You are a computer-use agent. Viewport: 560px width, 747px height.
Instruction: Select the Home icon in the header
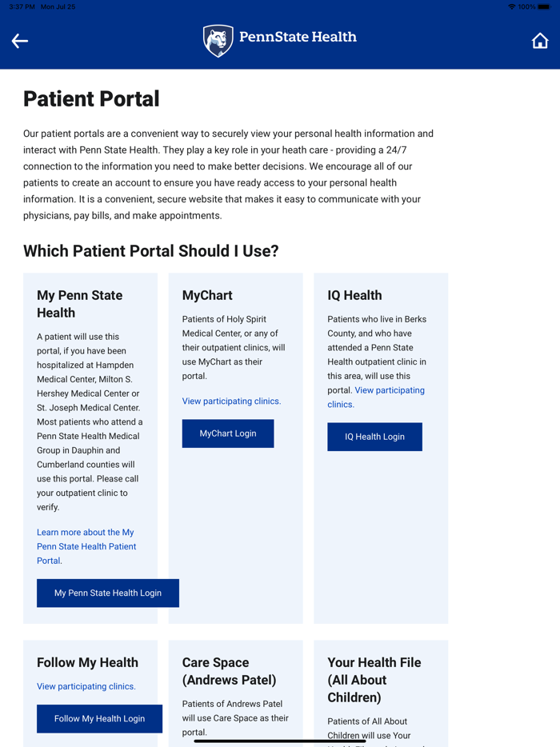(541, 40)
